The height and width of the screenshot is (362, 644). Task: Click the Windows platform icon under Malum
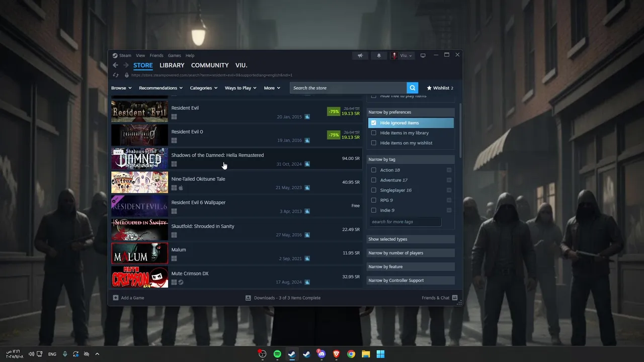[174, 258]
